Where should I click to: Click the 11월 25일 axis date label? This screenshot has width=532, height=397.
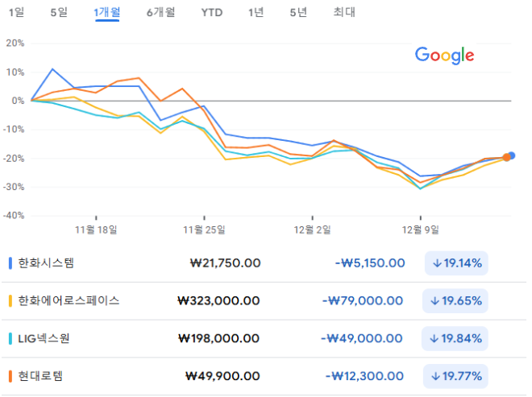tap(204, 230)
